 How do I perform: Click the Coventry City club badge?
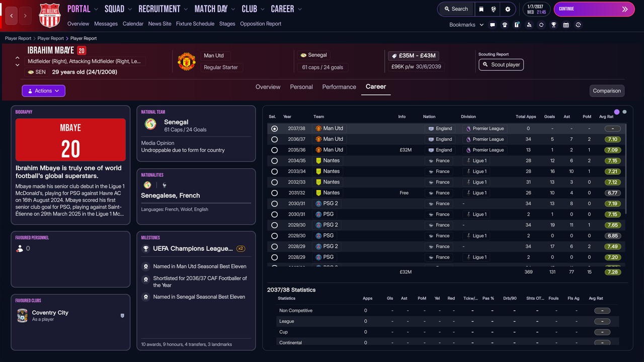(22, 315)
